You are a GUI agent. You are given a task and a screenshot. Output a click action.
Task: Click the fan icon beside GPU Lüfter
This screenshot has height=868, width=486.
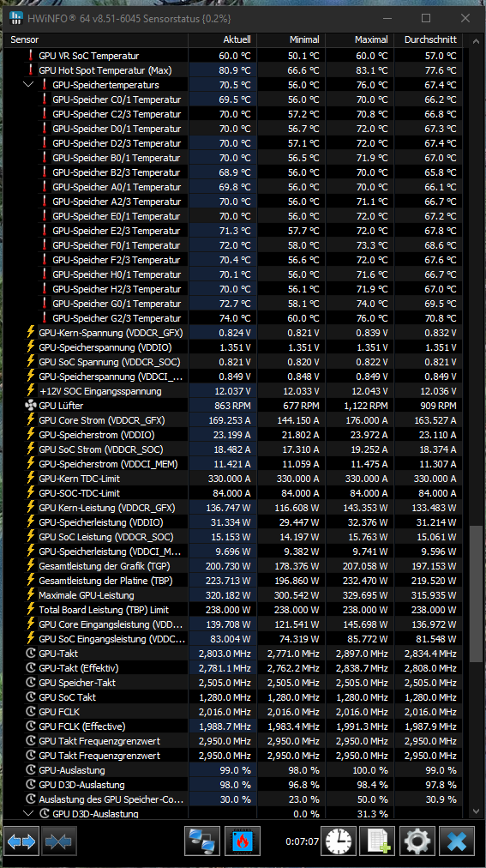coord(31,406)
